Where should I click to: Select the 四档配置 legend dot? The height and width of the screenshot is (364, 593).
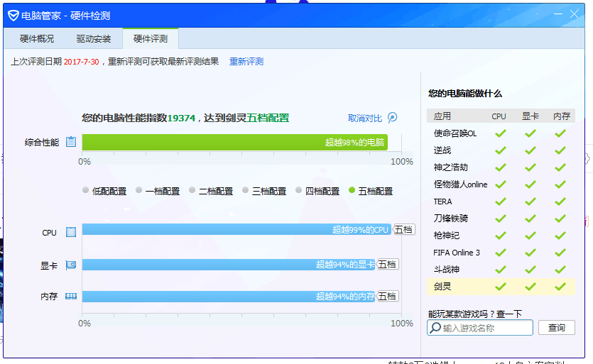tap(299, 190)
